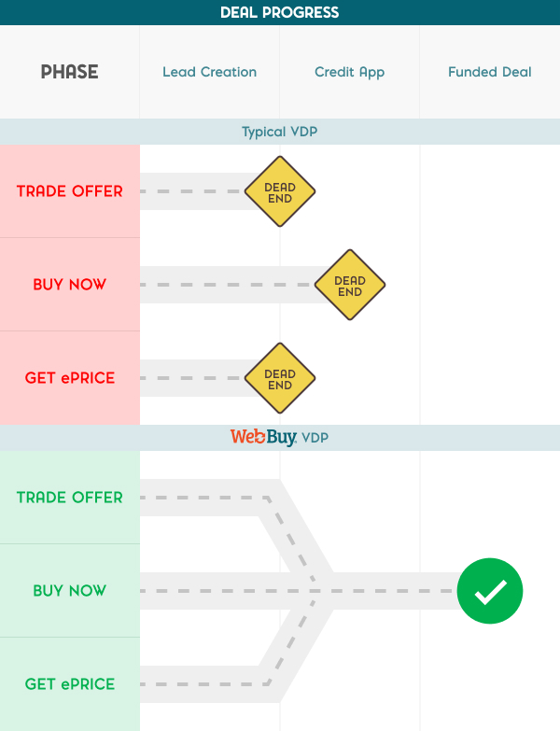Click the green GET ePRICE label
Screen dimensions: 560x731
(70, 684)
